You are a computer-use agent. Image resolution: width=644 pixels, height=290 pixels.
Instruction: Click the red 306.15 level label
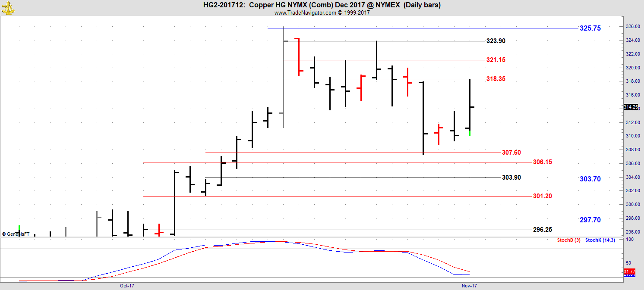[542, 162]
